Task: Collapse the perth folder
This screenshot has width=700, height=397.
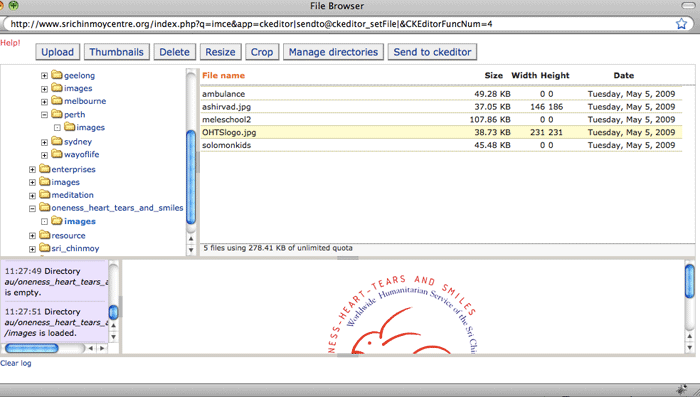Action: coord(44,115)
